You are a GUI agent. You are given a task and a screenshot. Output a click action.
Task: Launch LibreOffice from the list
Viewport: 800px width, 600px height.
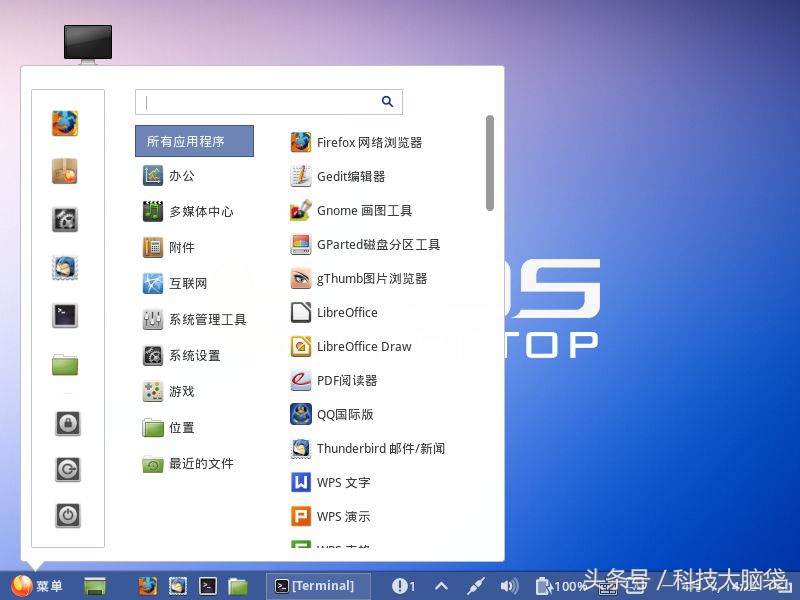[x=334, y=312]
